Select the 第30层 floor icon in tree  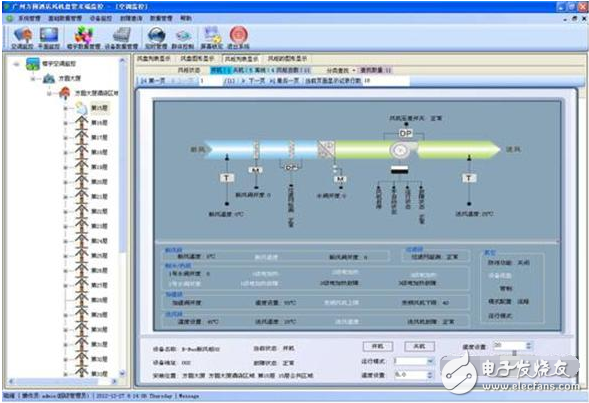click(81, 330)
